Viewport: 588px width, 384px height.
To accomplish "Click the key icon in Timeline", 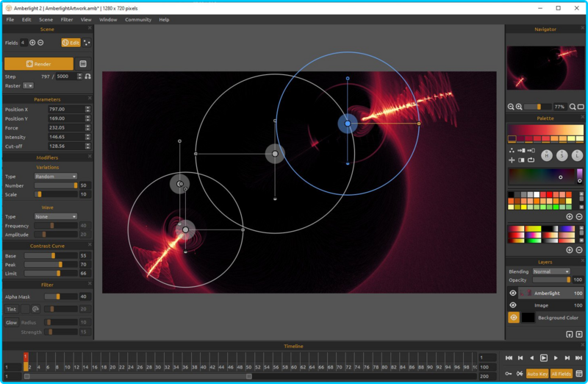I will [509, 374].
